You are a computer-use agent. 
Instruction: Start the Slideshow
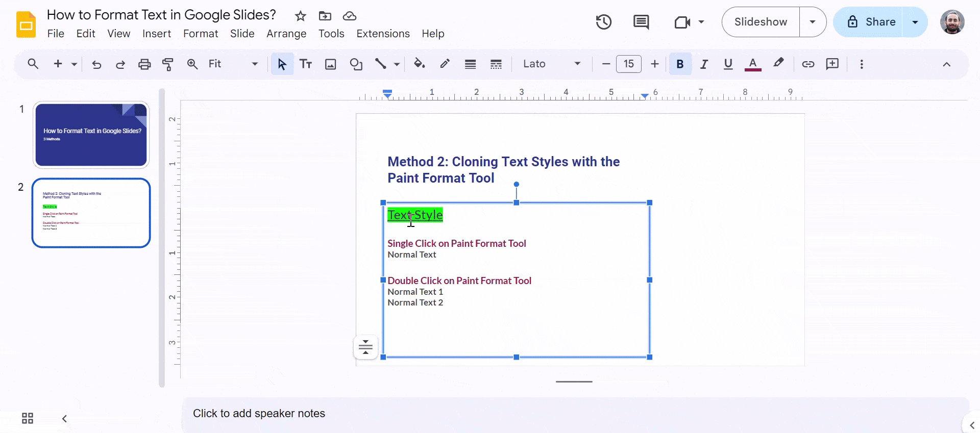[761, 22]
